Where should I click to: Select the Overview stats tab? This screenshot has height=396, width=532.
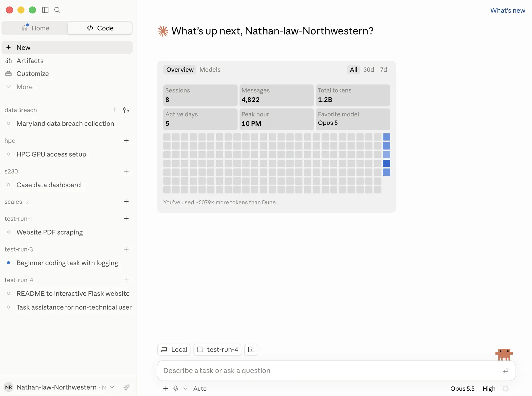[x=180, y=70]
